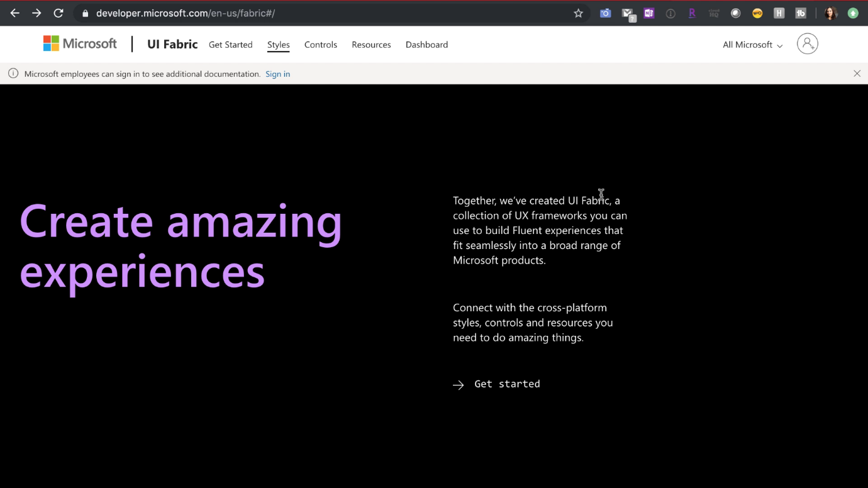
Task: View site info via the padlock icon
Action: pyautogui.click(x=86, y=13)
